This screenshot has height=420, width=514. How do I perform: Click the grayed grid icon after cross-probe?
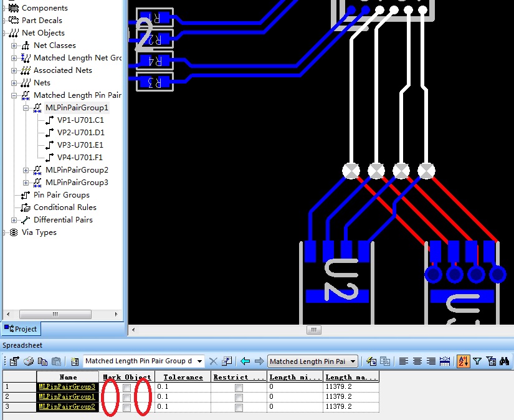point(385,361)
